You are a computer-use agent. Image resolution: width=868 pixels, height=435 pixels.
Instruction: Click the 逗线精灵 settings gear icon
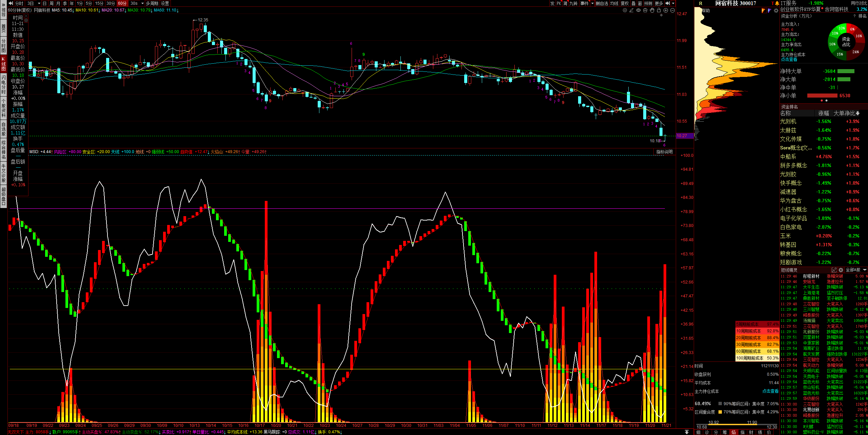[x=841, y=270]
